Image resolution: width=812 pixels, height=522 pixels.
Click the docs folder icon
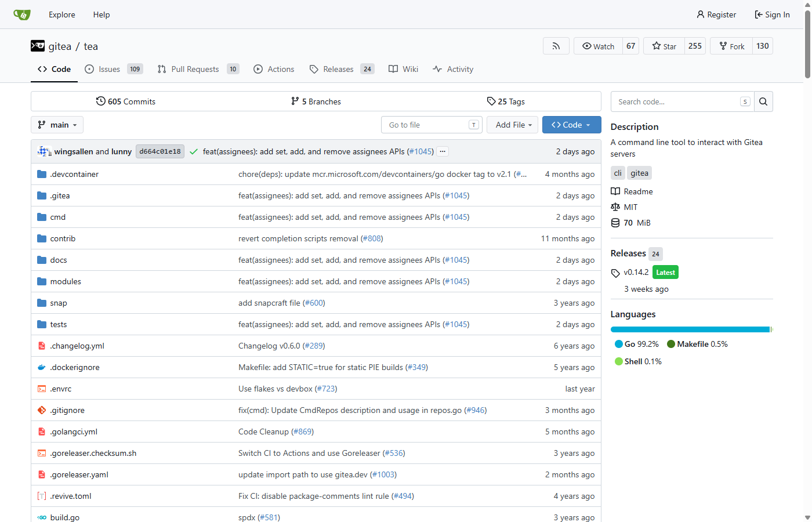[x=42, y=260]
